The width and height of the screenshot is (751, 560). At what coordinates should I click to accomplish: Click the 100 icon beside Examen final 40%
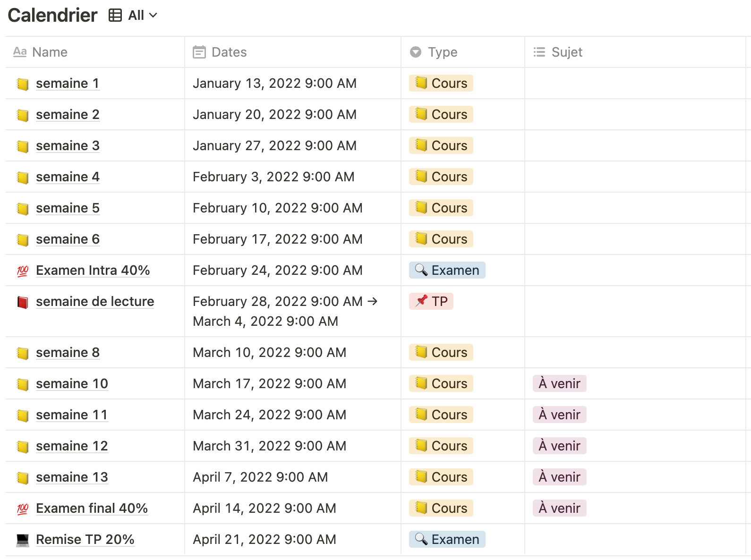click(23, 509)
